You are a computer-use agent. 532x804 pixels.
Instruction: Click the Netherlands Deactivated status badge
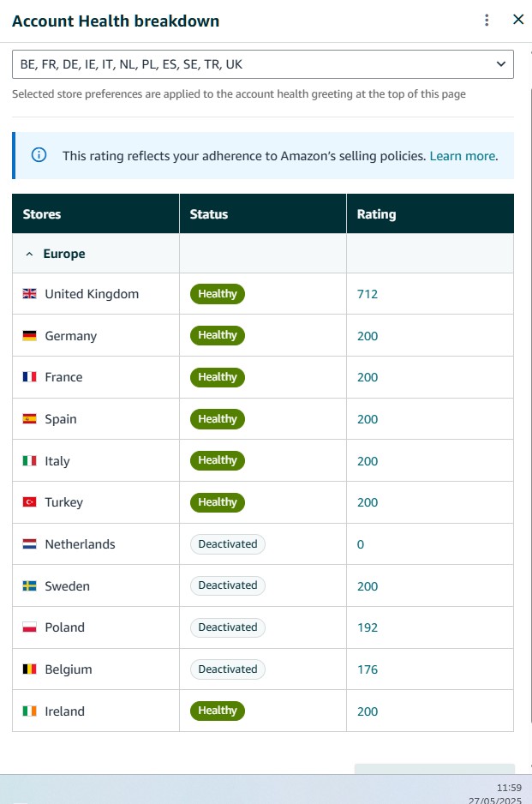(228, 544)
